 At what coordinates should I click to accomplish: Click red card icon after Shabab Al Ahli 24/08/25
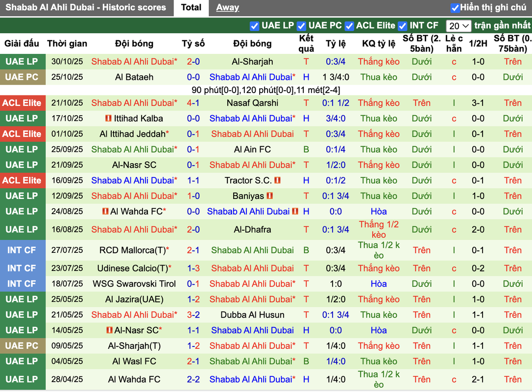tap(295, 212)
